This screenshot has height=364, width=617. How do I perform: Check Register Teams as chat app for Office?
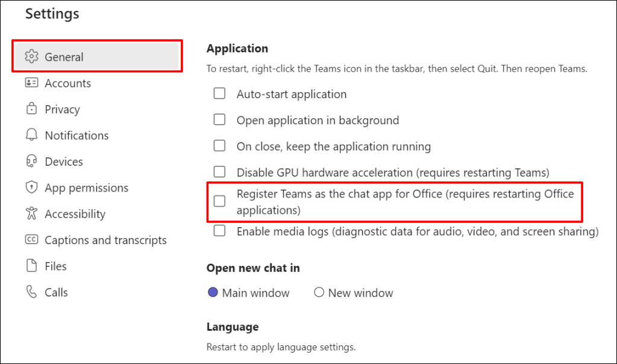pos(219,201)
